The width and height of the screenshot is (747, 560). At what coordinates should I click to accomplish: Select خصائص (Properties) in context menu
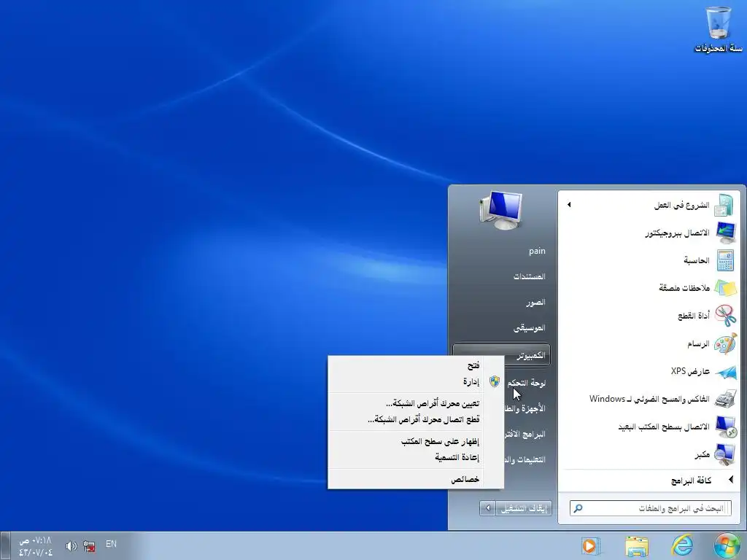tap(415, 480)
